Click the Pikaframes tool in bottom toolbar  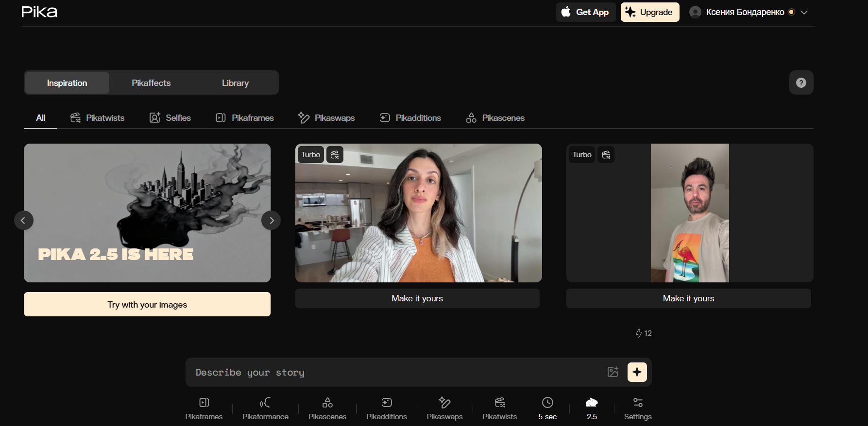click(x=204, y=409)
